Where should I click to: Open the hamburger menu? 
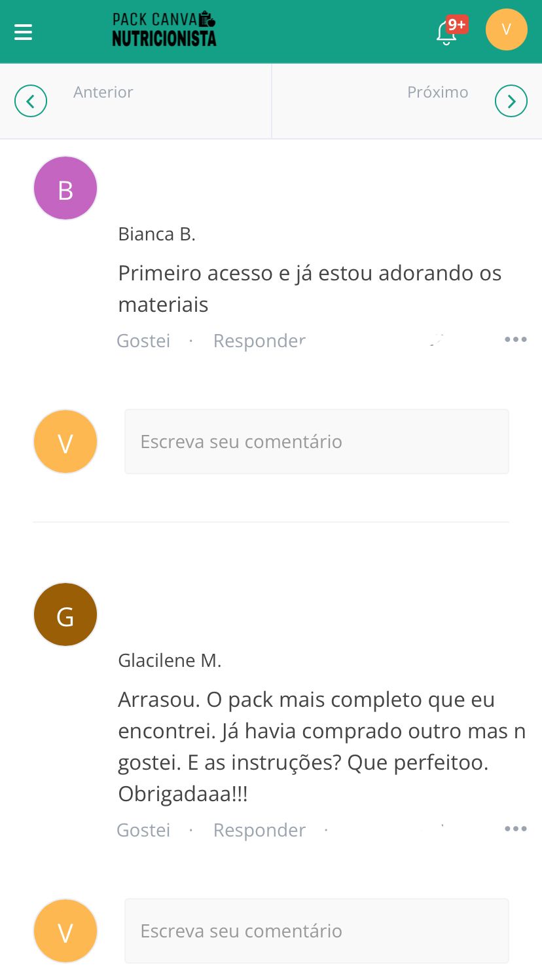point(24,31)
